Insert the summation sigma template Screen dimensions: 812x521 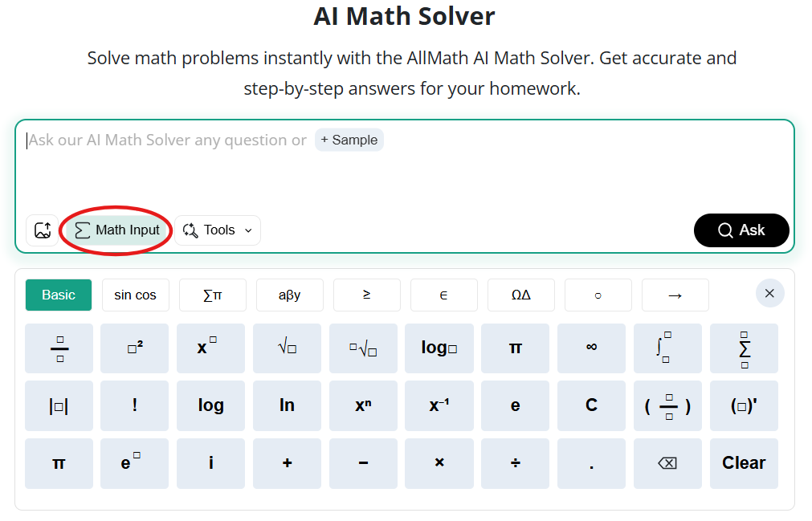[744, 348]
